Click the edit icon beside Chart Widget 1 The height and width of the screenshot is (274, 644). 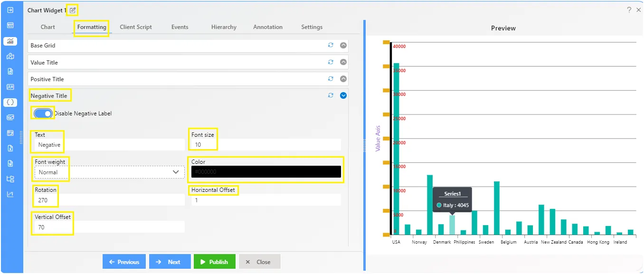pyautogui.click(x=73, y=10)
